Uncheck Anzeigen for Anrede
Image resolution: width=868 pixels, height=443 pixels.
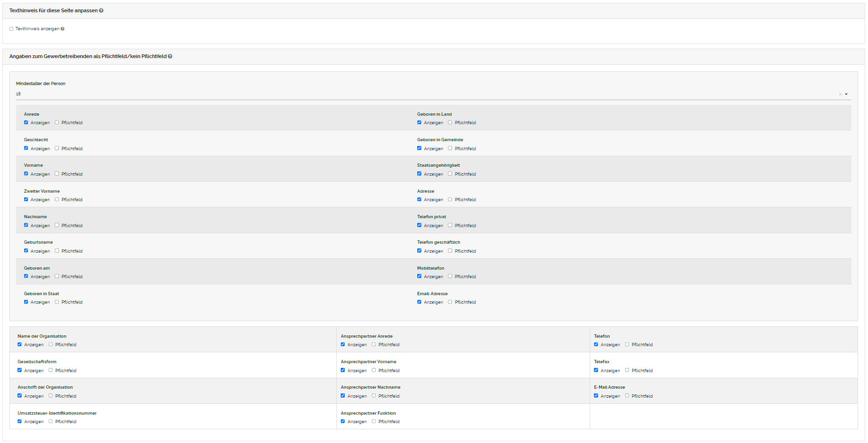click(x=26, y=122)
